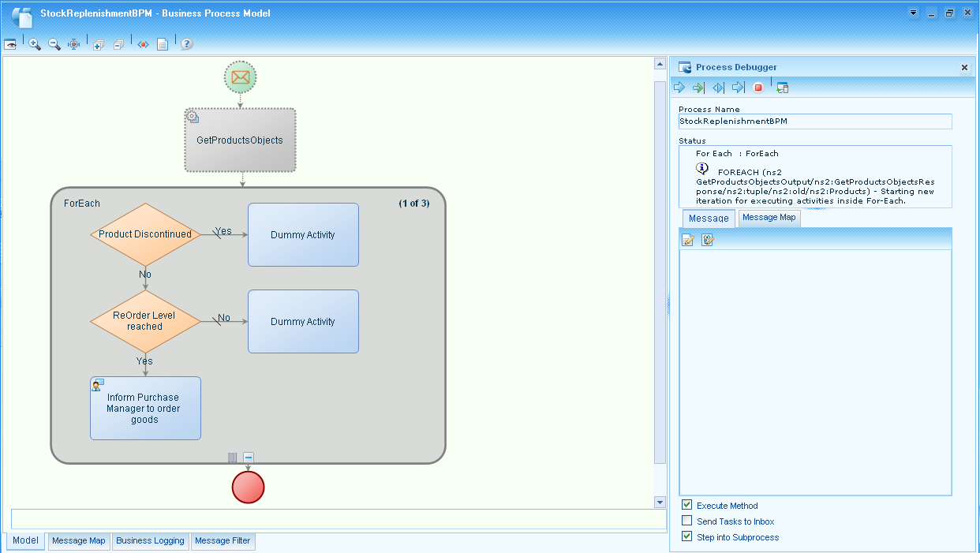Click the Fit to Window icon
Screen dimensions: 980x553
pyautogui.click(x=73, y=44)
